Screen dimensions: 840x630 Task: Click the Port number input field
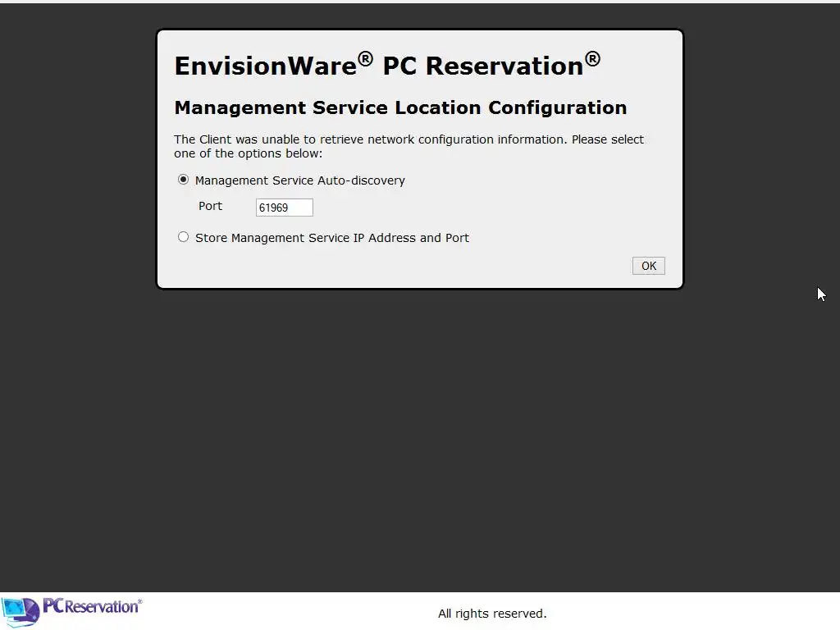(285, 208)
